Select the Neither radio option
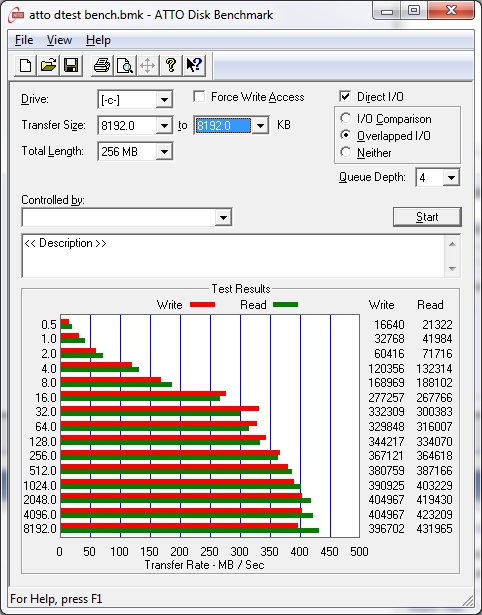Viewport: 482px width, 615px height. click(x=346, y=152)
